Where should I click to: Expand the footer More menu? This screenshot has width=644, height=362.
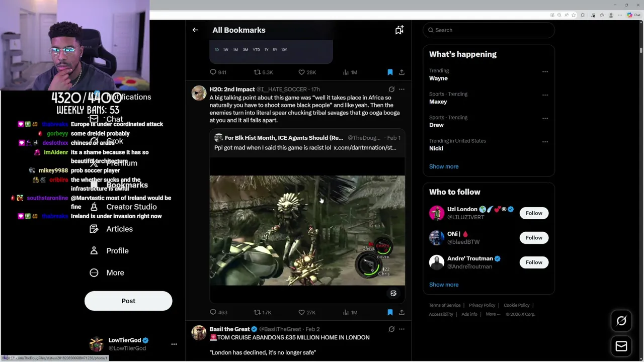[493, 314]
